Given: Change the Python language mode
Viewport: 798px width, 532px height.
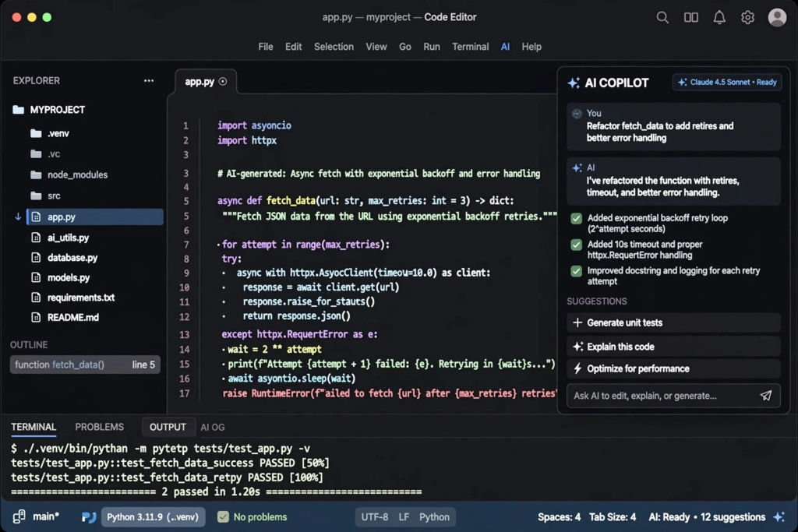Looking at the screenshot, I should (x=434, y=516).
